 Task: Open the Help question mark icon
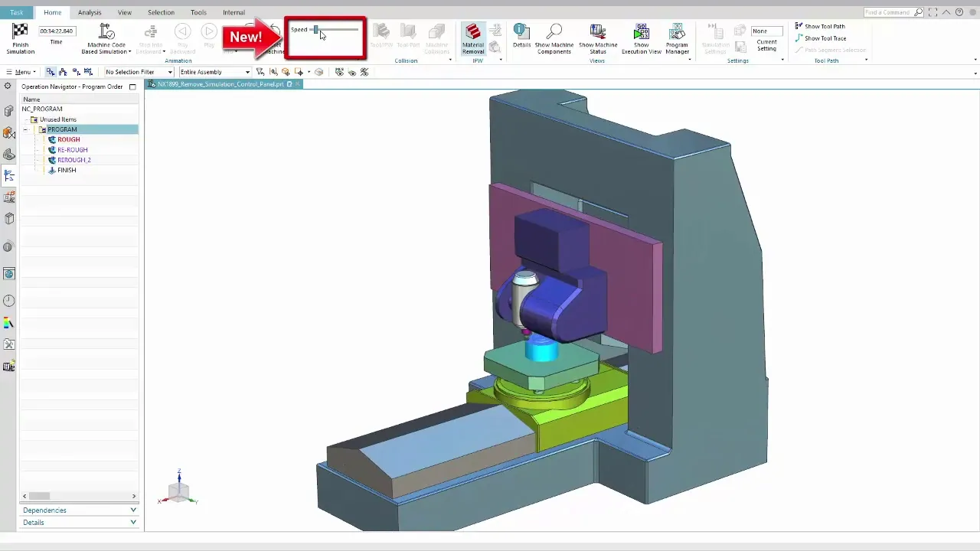point(959,12)
